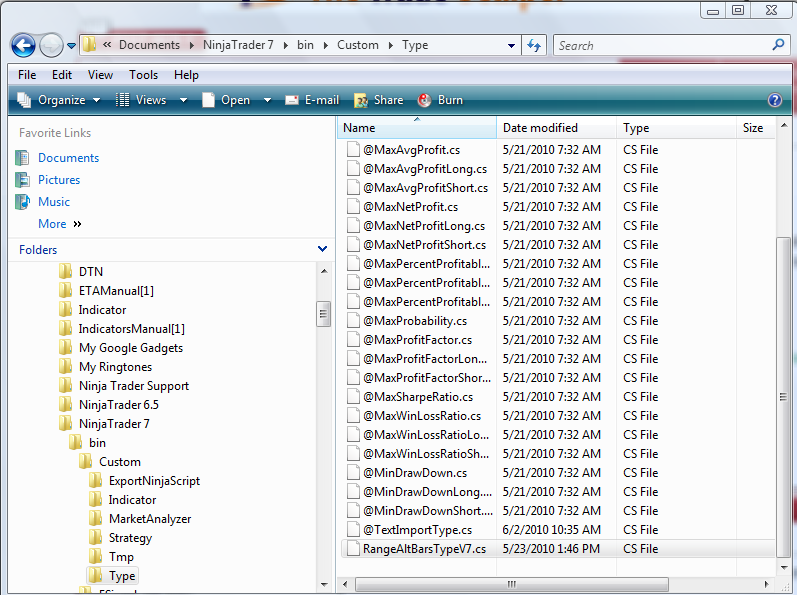Click the E-mail toolbar button
This screenshot has height=595, width=797.
[x=312, y=100]
